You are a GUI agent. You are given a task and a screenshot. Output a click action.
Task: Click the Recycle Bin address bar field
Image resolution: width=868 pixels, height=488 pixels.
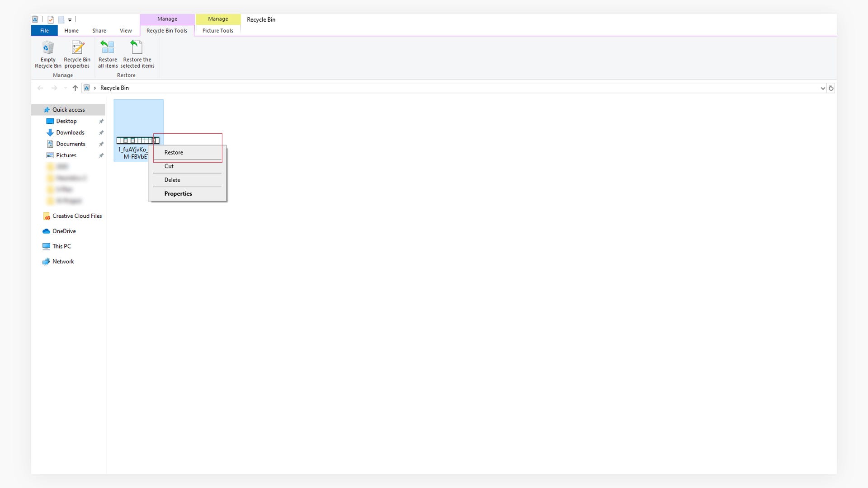pyautogui.click(x=452, y=88)
